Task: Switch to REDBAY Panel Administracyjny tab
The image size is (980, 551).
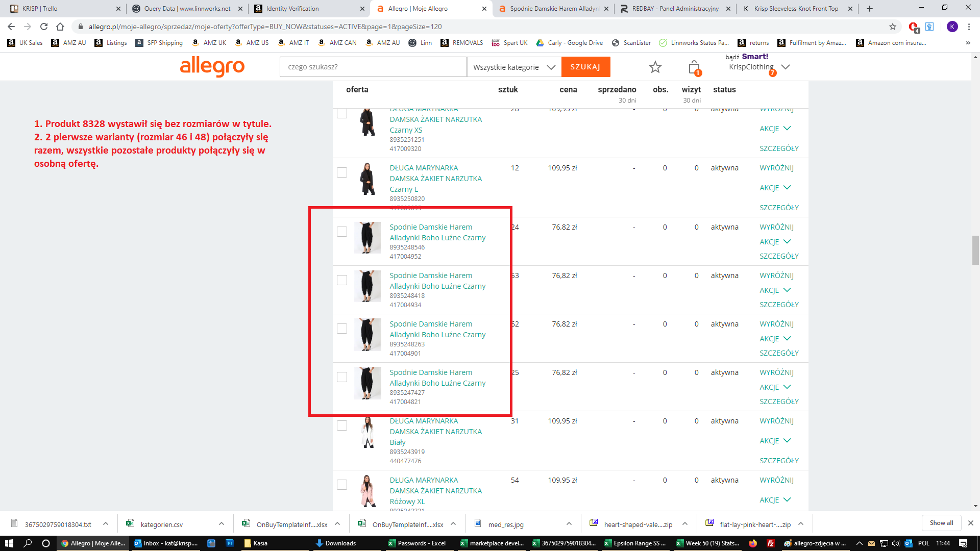Action: point(675,9)
